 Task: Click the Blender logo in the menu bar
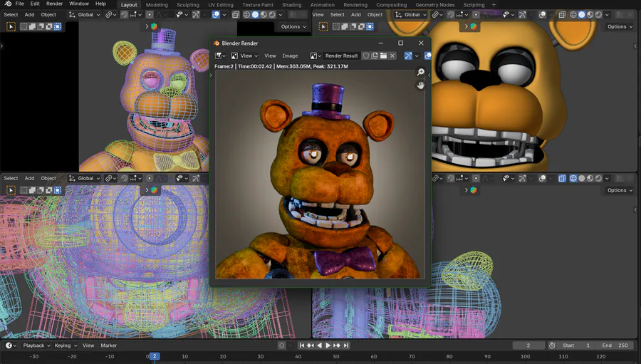pos(8,4)
